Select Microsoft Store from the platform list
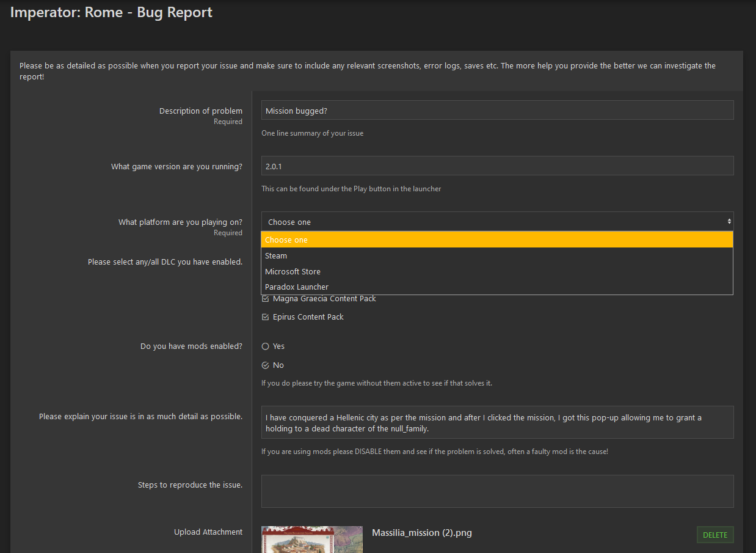This screenshot has width=756, height=553. pyautogui.click(x=497, y=271)
